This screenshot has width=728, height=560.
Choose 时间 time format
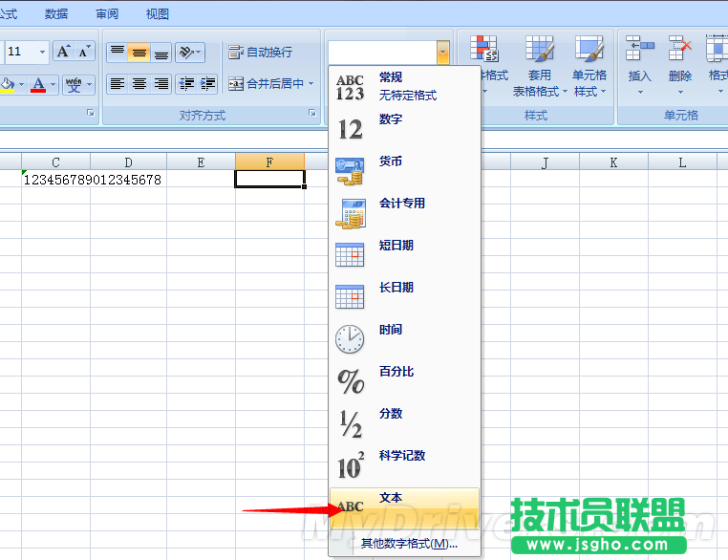coord(404,339)
